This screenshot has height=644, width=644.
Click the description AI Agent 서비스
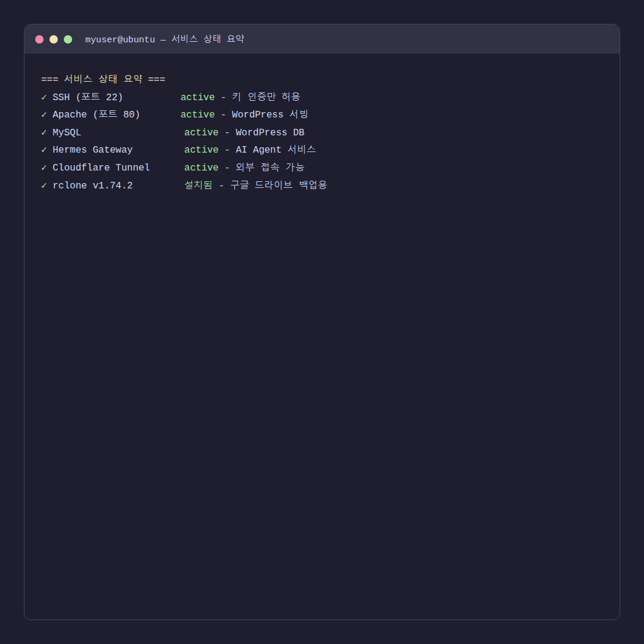[x=275, y=150]
